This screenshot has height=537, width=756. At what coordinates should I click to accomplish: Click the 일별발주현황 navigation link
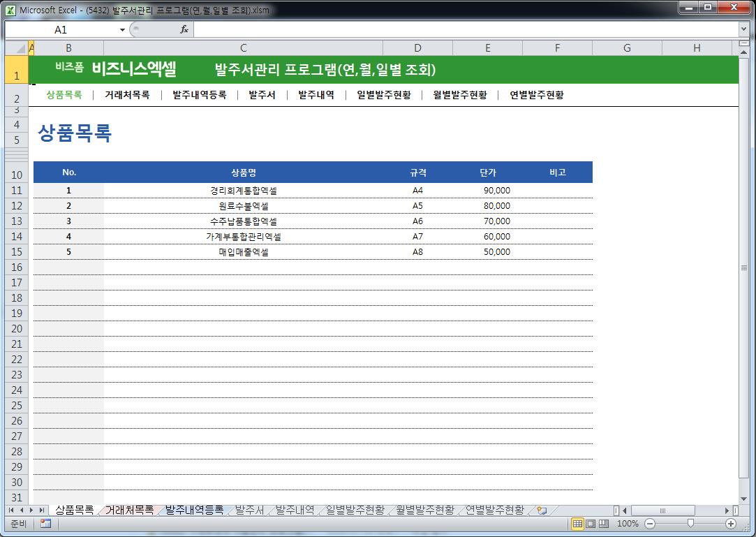384,94
